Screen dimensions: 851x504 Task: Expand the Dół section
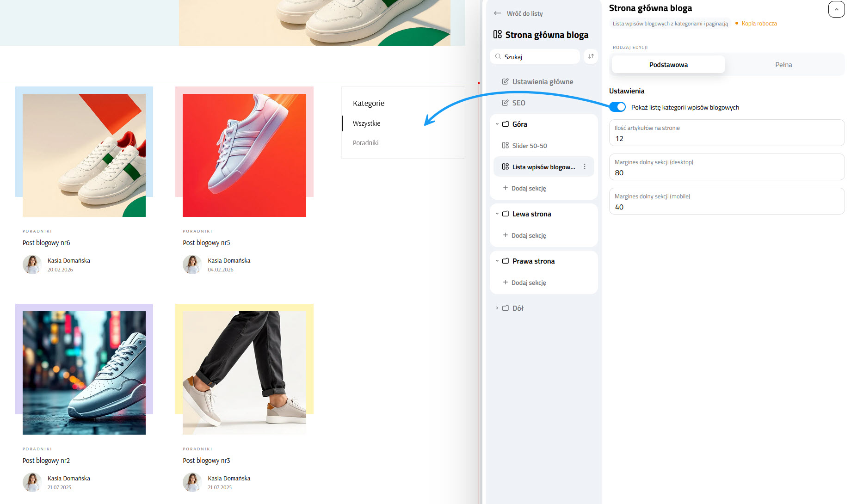(x=497, y=307)
